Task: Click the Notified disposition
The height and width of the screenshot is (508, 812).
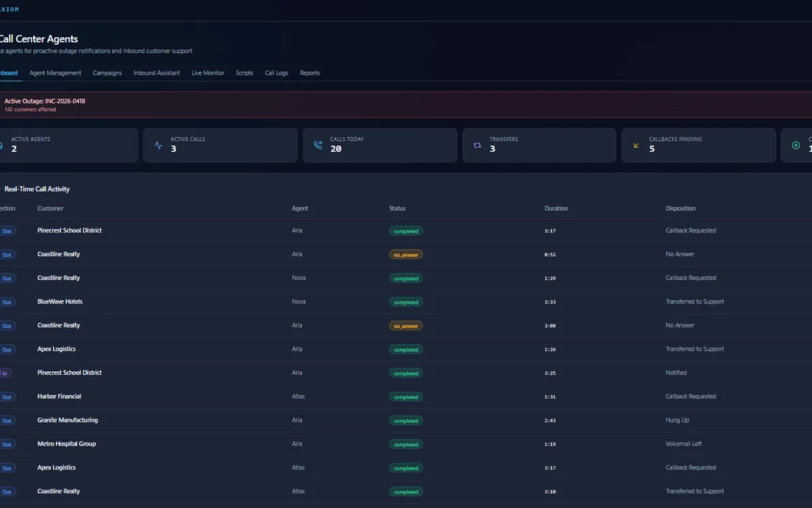Action: pyautogui.click(x=676, y=373)
